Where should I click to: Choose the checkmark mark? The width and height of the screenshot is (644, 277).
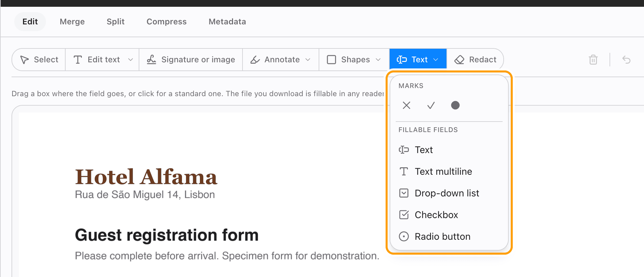(x=431, y=105)
